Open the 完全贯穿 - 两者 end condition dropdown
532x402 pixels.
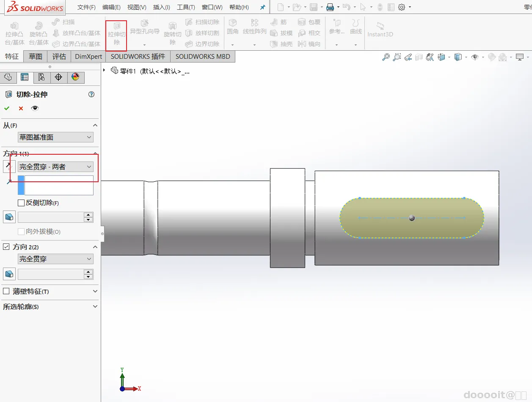[55, 167]
